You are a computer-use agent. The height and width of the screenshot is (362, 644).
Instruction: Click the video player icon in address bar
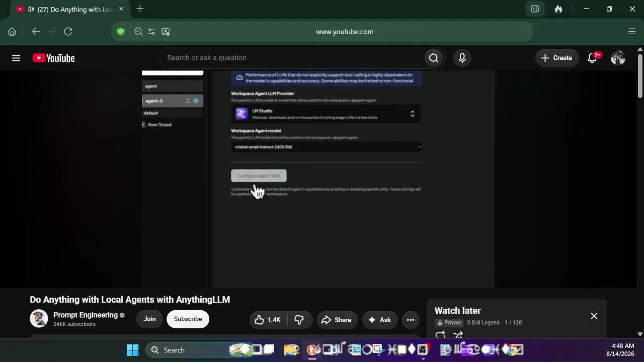point(166,32)
